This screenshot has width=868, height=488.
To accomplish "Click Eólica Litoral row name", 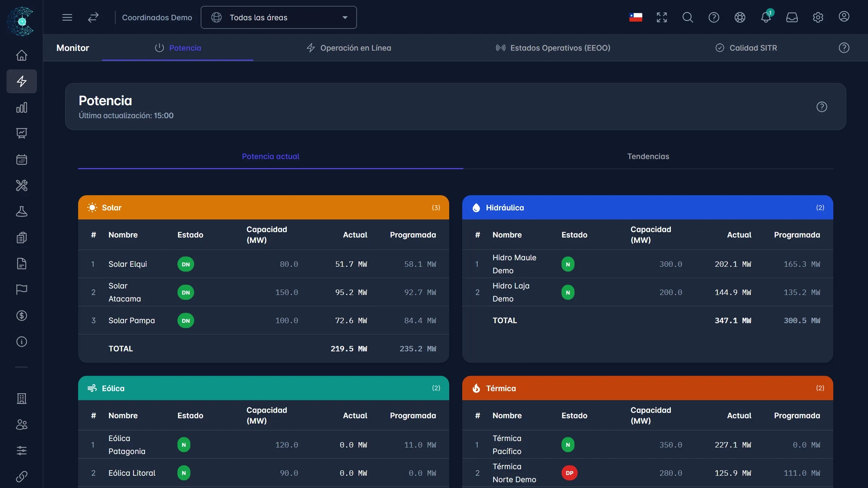I will point(132,473).
